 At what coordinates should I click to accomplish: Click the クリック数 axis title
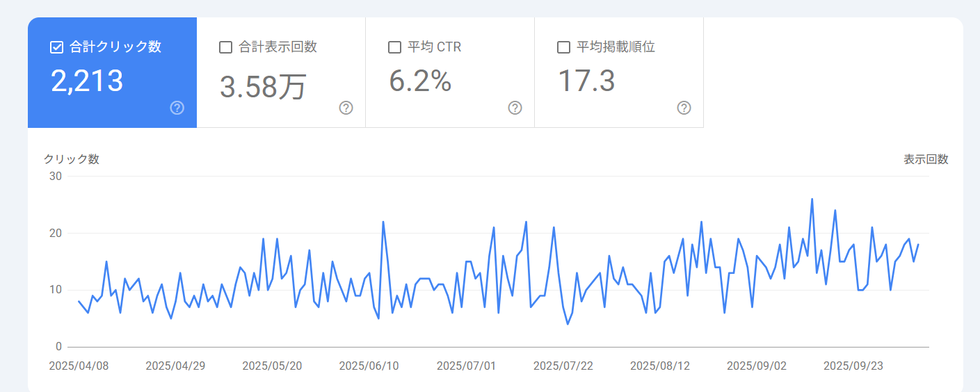[x=72, y=159]
